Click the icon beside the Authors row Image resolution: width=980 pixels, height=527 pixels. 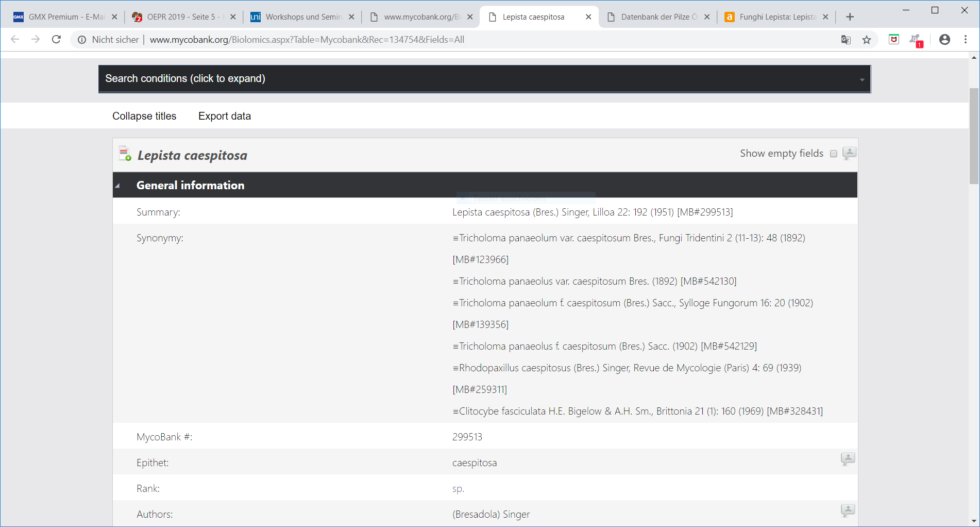(x=848, y=510)
